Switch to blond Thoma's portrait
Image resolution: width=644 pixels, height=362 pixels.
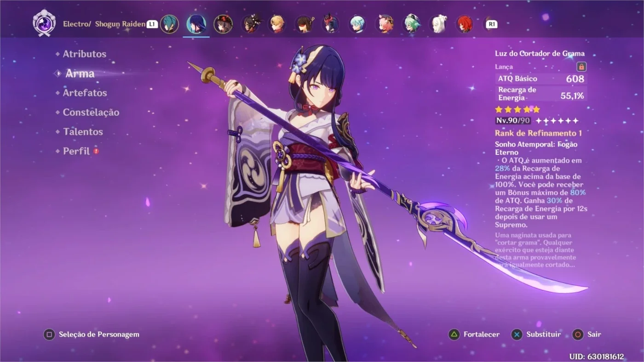(x=277, y=24)
